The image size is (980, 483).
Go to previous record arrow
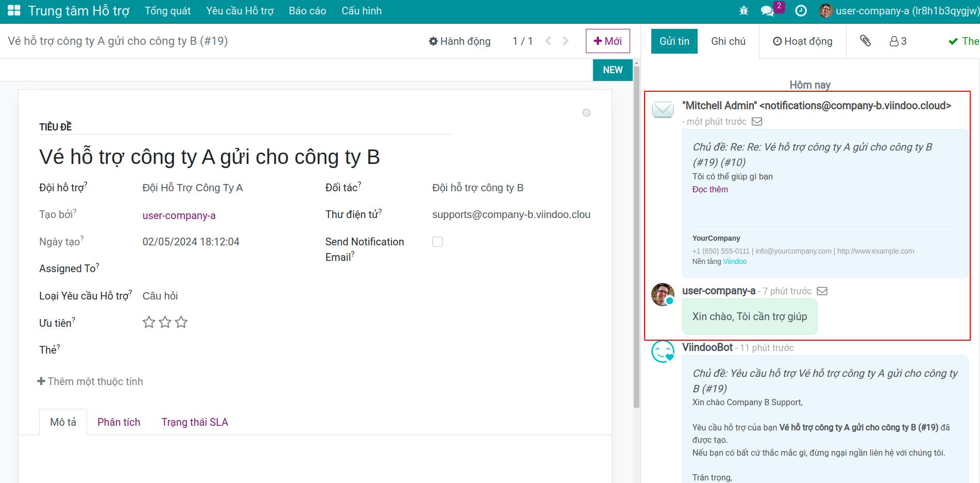[x=548, y=41]
